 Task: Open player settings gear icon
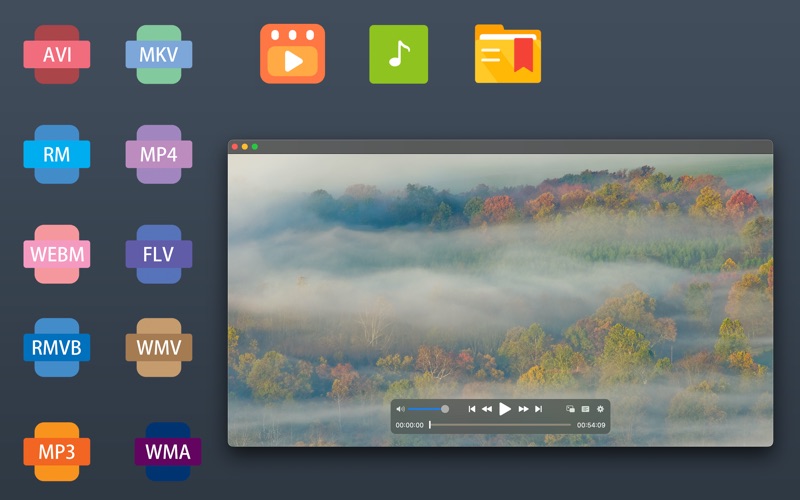tap(600, 409)
